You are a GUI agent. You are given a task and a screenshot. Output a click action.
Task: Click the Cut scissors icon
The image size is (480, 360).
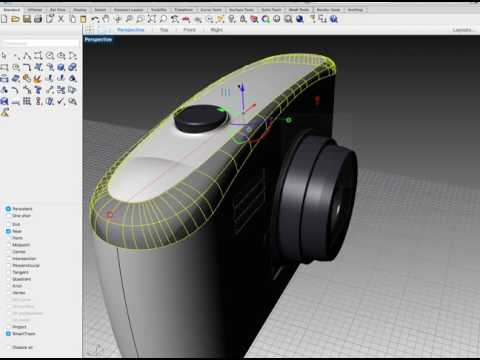(x=61, y=19)
